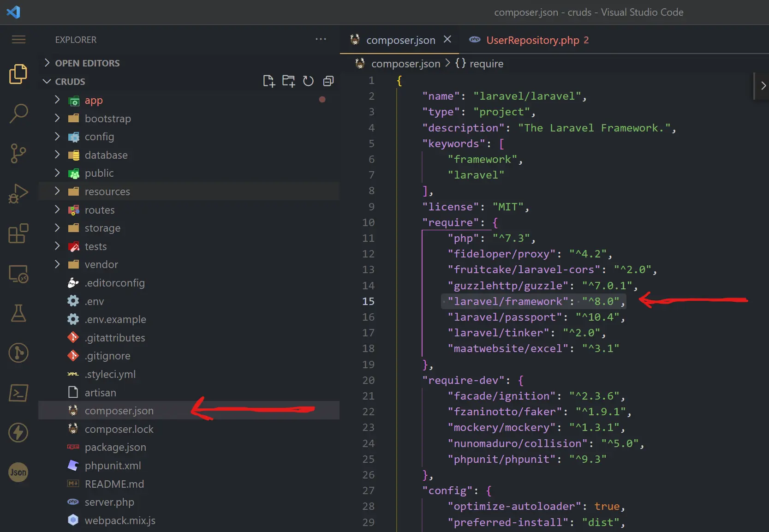Viewport: 769px width, 532px height.
Task: Open the .env file
Action: tap(189, 301)
